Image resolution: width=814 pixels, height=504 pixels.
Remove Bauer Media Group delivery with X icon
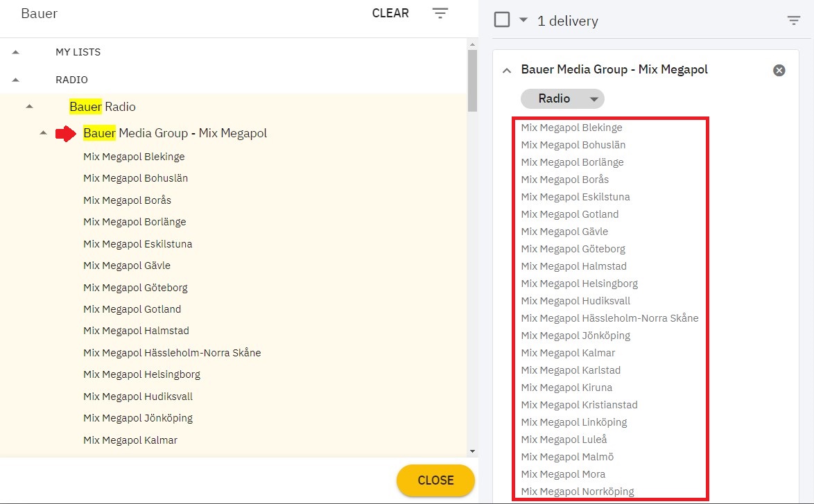coord(779,70)
